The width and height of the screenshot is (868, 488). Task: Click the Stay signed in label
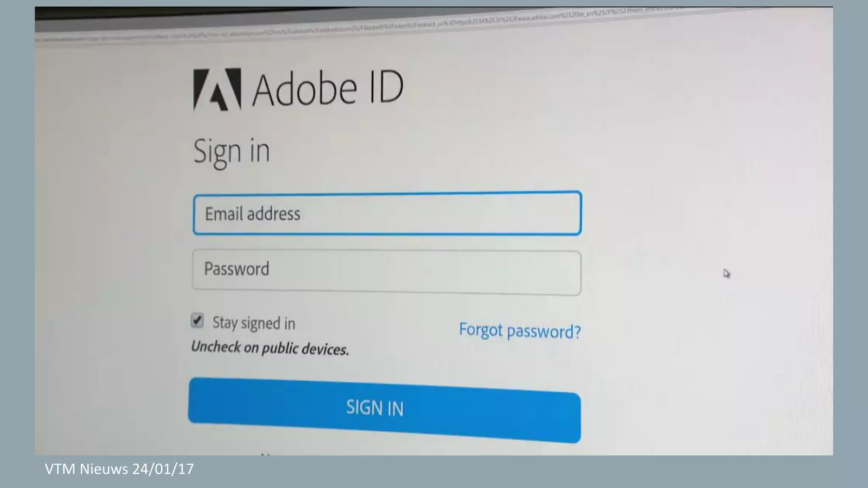click(x=254, y=323)
